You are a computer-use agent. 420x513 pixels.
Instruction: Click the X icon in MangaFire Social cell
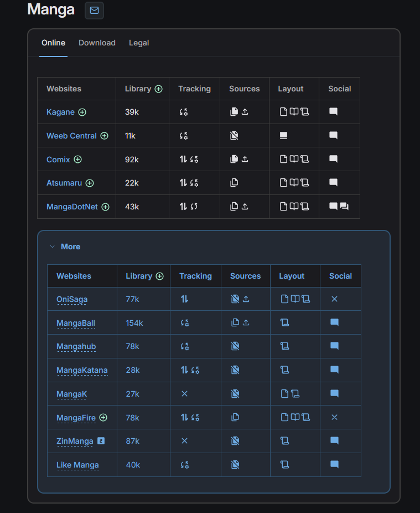pos(334,418)
